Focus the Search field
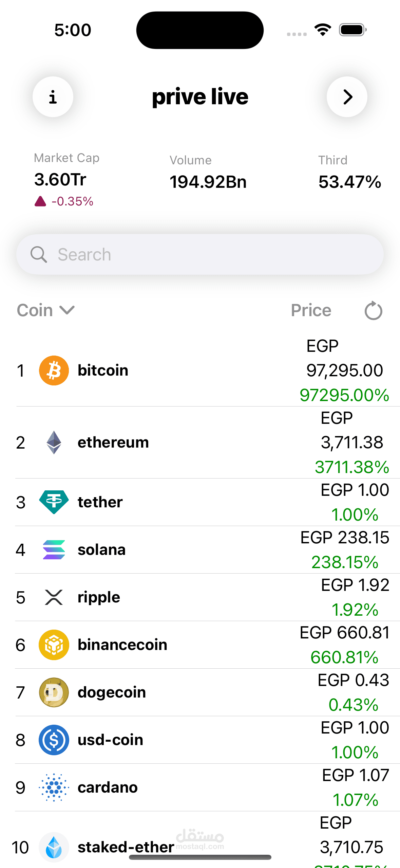The image size is (400, 868). (200, 254)
